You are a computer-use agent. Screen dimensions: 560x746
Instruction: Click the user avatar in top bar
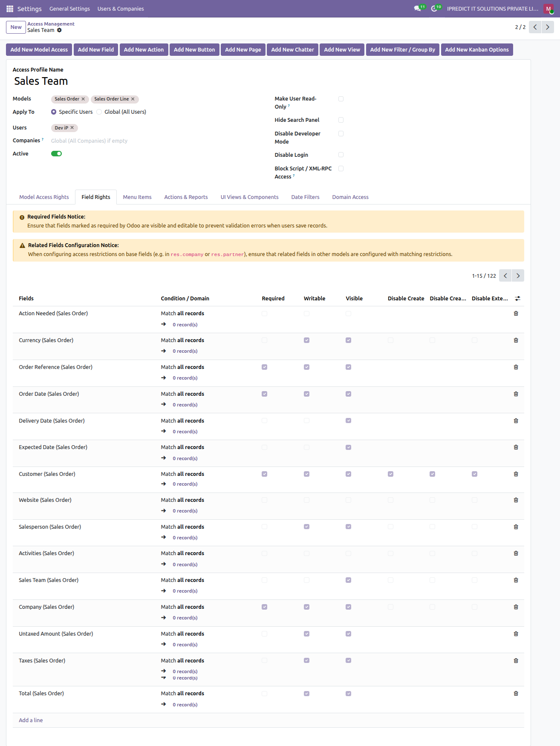[x=548, y=9]
